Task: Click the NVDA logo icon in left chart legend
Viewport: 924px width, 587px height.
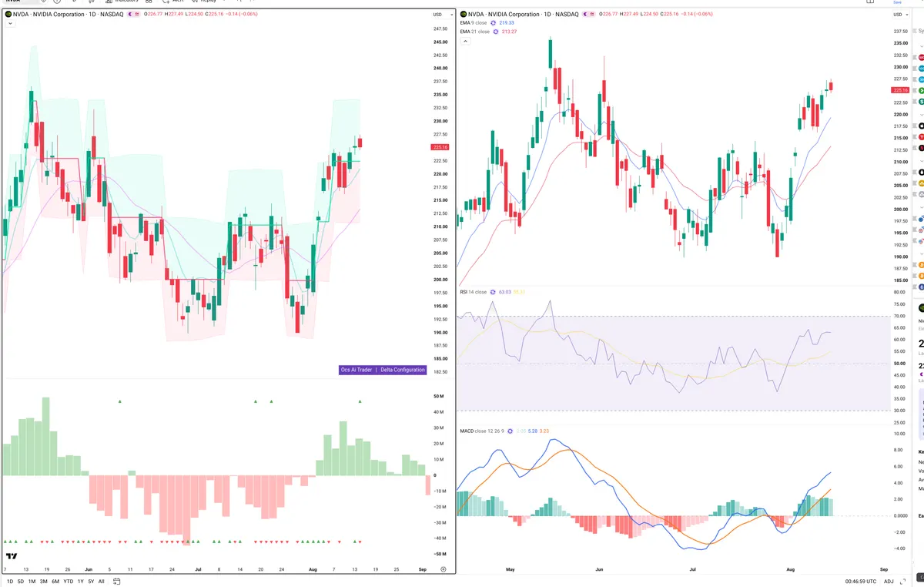Action: (x=8, y=14)
